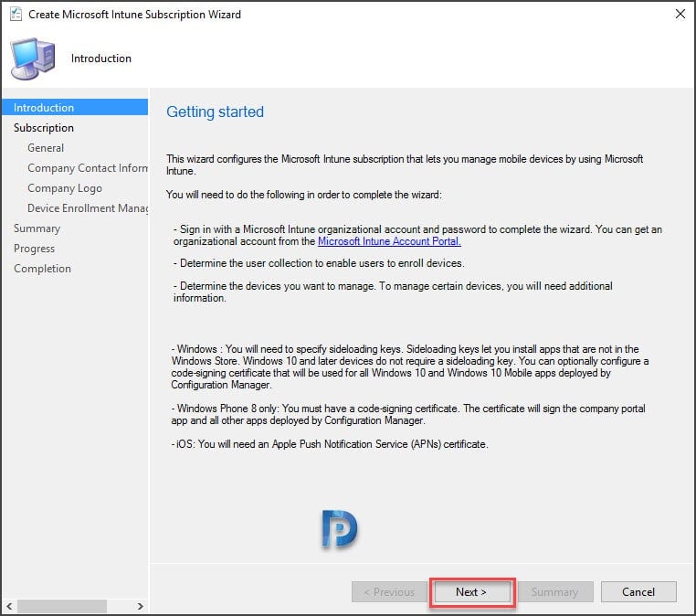
Task: Click the Getting started heading
Action: tap(215, 112)
